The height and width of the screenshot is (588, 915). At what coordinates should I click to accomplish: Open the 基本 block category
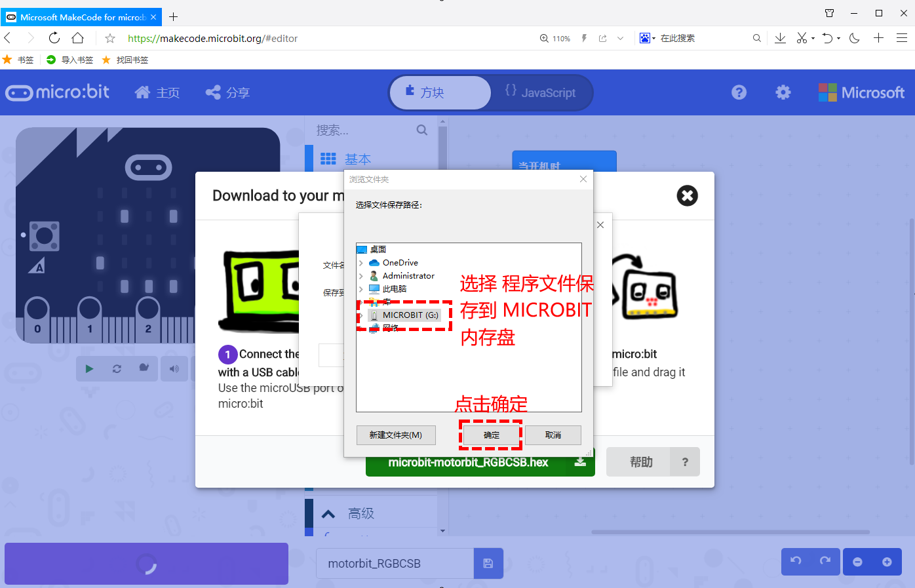click(x=358, y=159)
